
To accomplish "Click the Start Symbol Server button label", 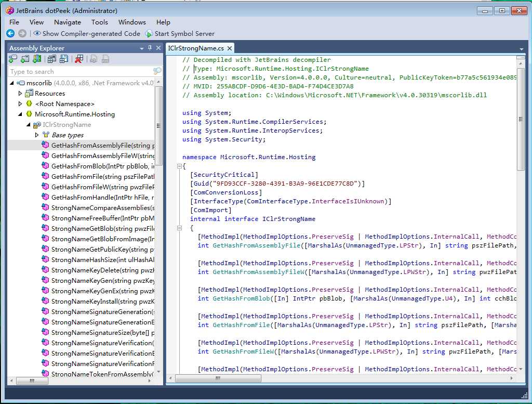I will (x=184, y=34).
